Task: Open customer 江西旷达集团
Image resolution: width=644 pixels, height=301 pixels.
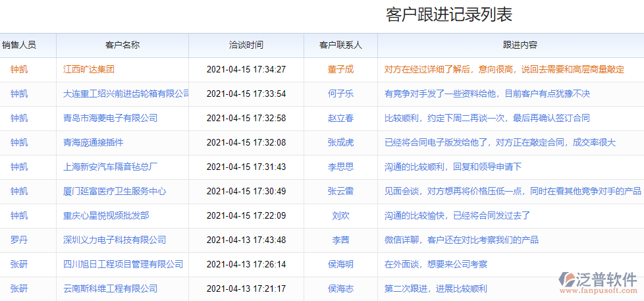Action: pyautogui.click(x=89, y=69)
